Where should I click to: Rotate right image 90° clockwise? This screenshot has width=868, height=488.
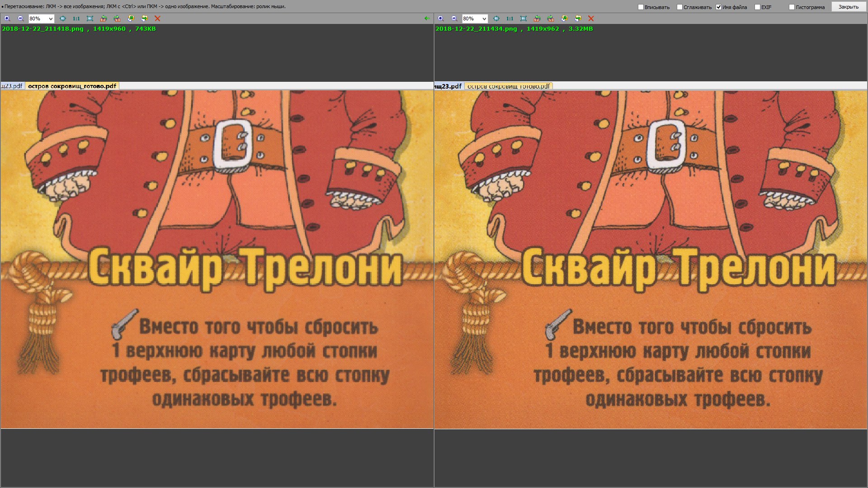tap(551, 19)
